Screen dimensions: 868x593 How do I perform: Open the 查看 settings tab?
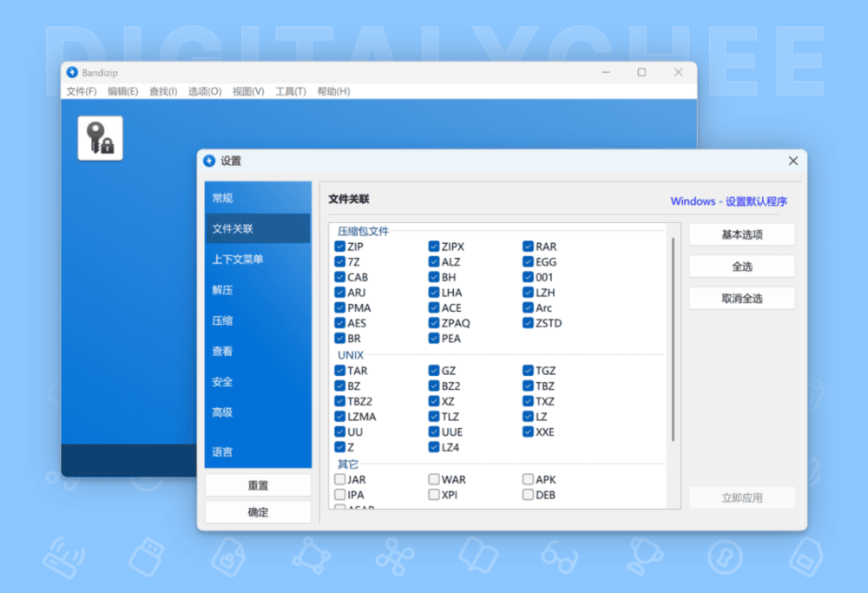pos(258,351)
